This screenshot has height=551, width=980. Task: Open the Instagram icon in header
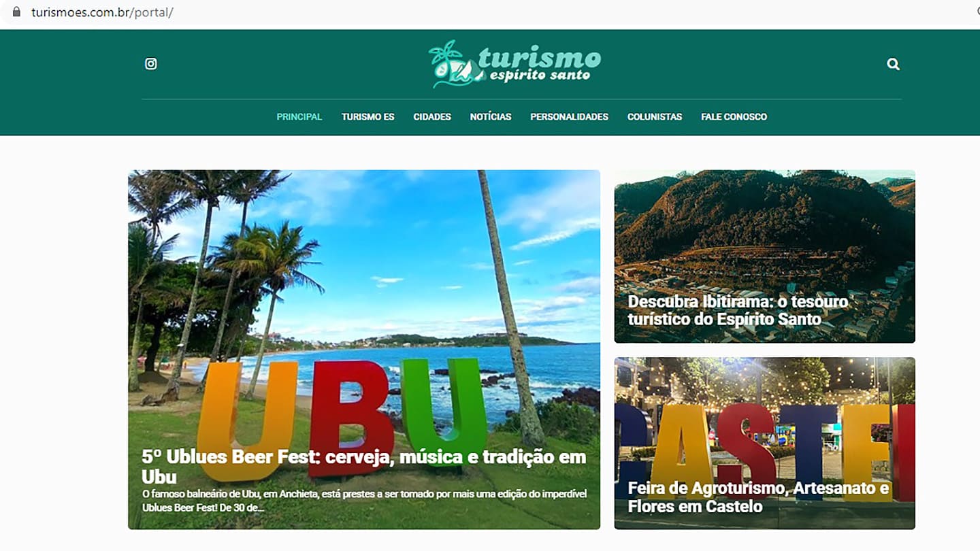click(x=151, y=64)
